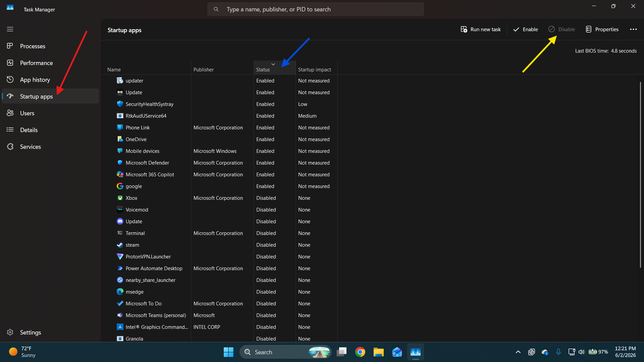Select the Power Automate Desktop icon
Viewport: 644px width, 362px height.
pos(120,268)
